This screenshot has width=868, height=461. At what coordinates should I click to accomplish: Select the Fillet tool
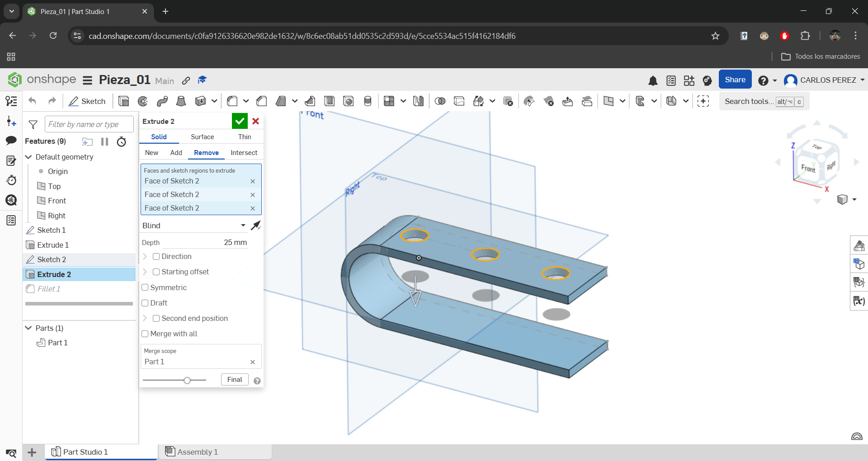(x=232, y=101)
